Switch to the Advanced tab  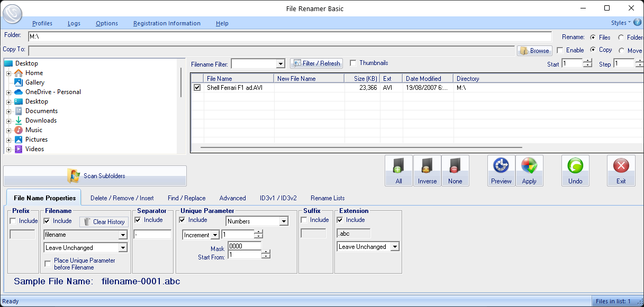click(233, 198)
